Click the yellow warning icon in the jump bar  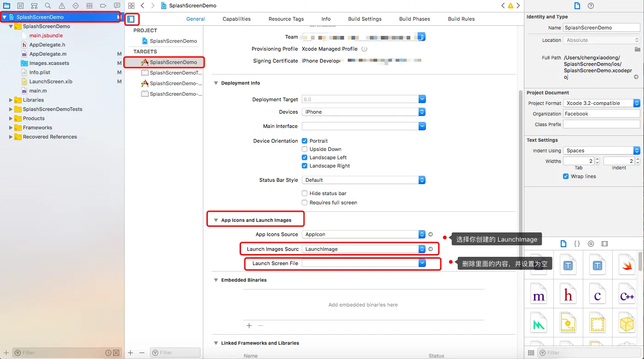pos(510,6)
